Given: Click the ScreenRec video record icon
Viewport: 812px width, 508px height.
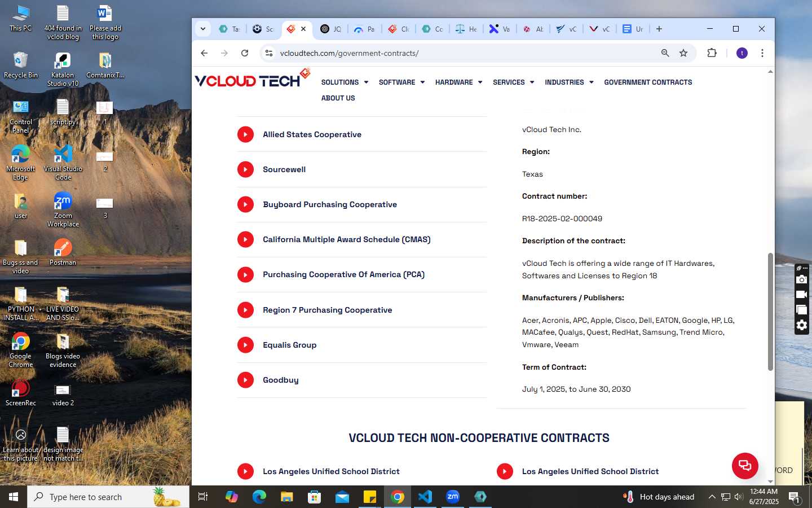Looking at the screenshot, I should 802,295.
